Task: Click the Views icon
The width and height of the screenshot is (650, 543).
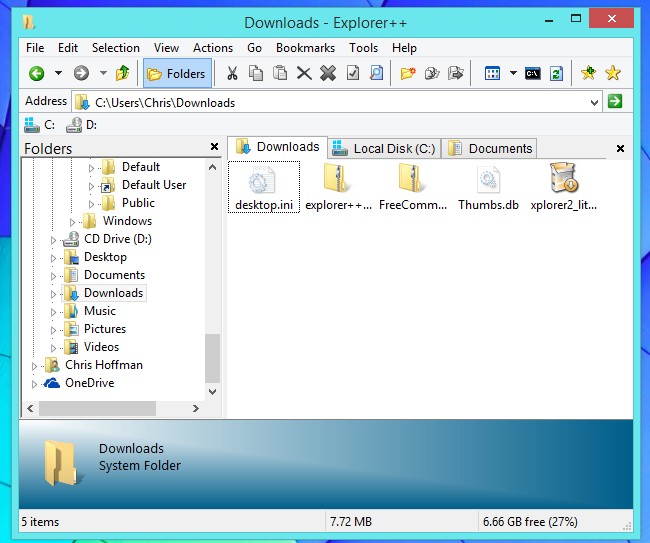Action: click(x=492, y=73)
